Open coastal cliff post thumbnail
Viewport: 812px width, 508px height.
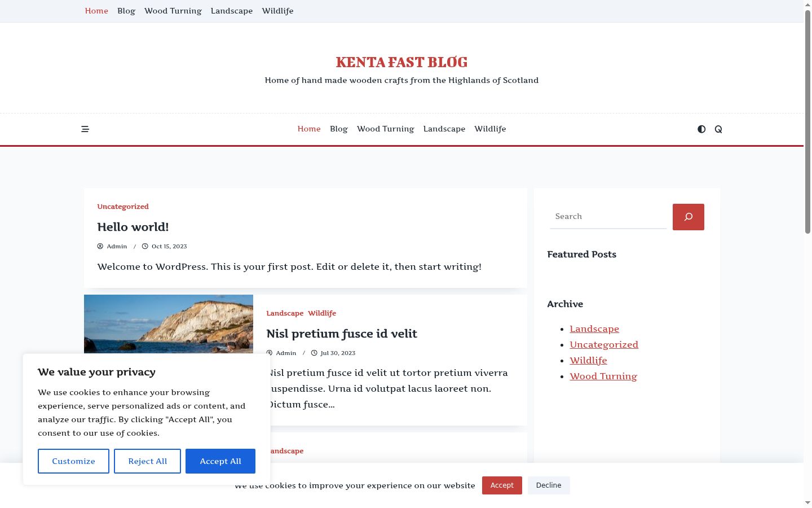pos(169,324)
